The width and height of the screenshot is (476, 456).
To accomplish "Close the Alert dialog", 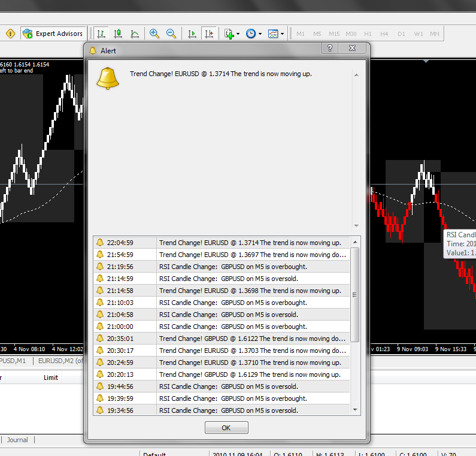I will point(352,49).
